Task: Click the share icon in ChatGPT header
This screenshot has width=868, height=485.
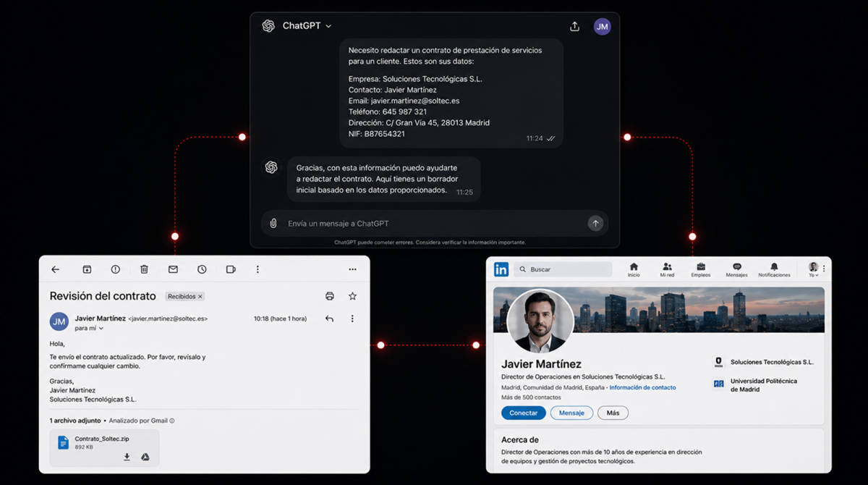Action: [x=574, y=26]
